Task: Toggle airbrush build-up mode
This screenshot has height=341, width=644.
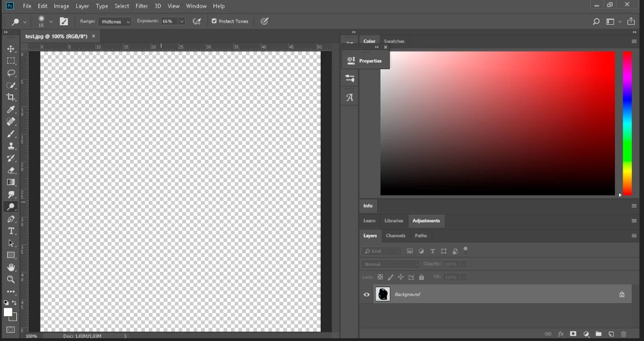Action: pos(197,21)
